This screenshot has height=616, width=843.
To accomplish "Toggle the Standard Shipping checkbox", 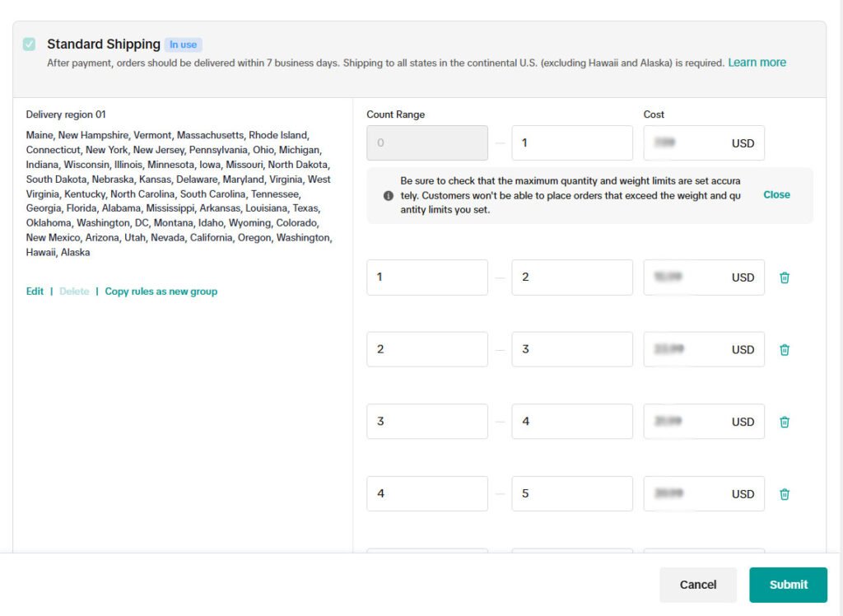I will tap(29, 44).
